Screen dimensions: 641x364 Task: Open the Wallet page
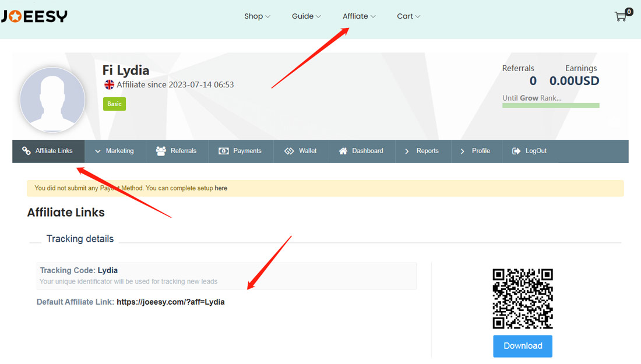(301, 151)
